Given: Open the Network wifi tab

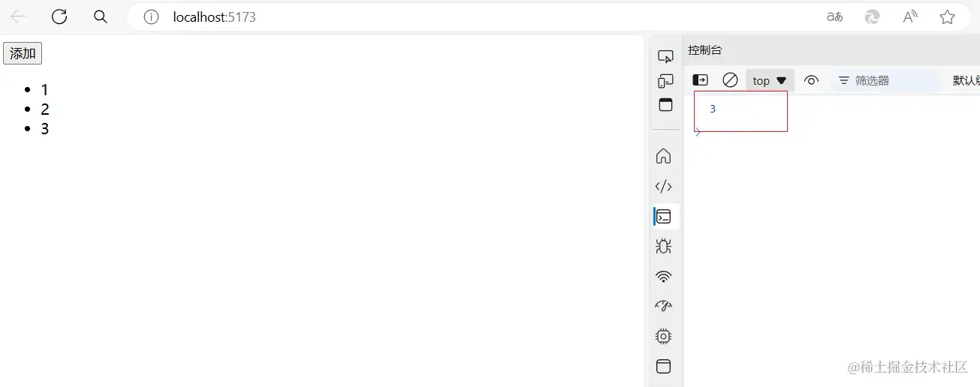Looking at the screenshot, I should coord(663,276).
